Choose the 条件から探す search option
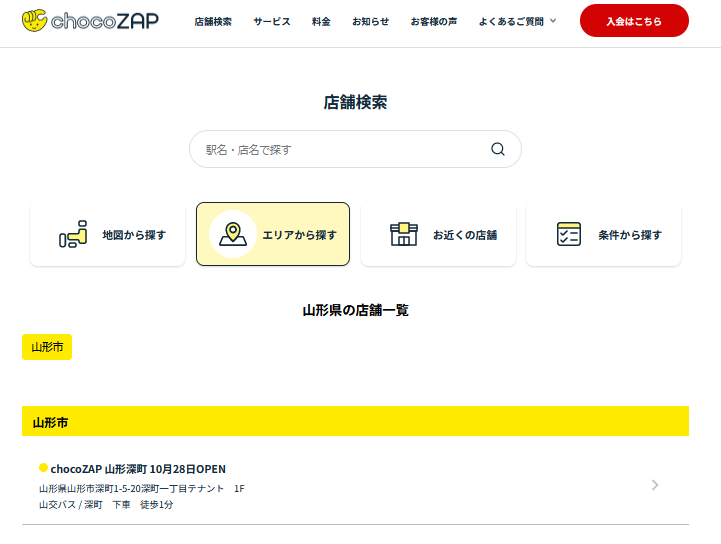Screen dimensions: 721x544 click(603, 234)
